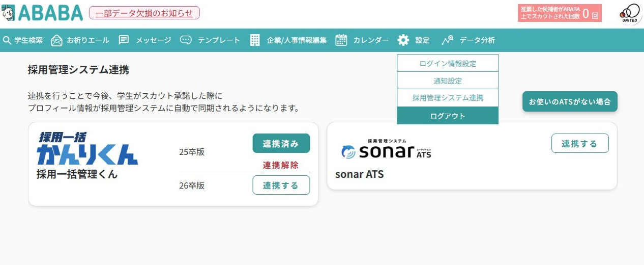Screen dimensions: 644x265
Task: Click the template speech bubble icon
Action: click(186, 40)
